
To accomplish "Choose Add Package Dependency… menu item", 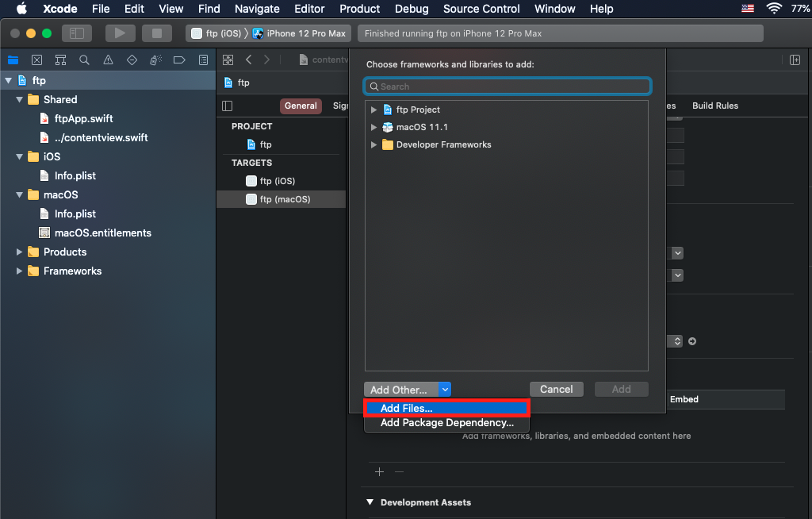I will tap(446, 422).
